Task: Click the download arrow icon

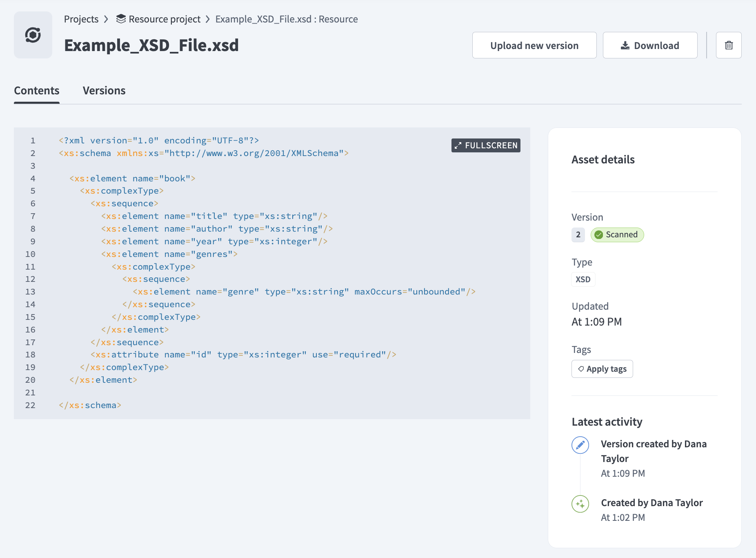Action: [x=625, y=45]
